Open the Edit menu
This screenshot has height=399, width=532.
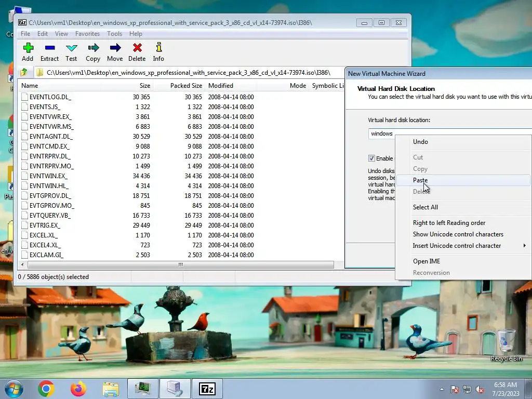[x=43, y=34]
